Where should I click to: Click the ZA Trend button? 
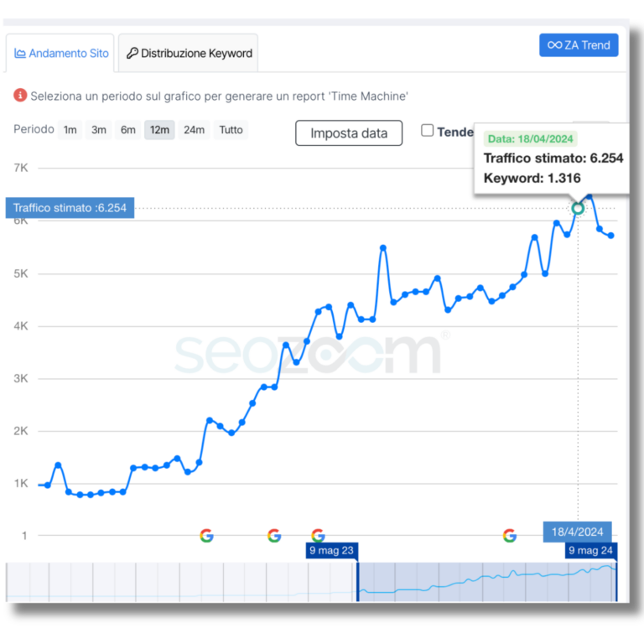click(x=579, y=45)
